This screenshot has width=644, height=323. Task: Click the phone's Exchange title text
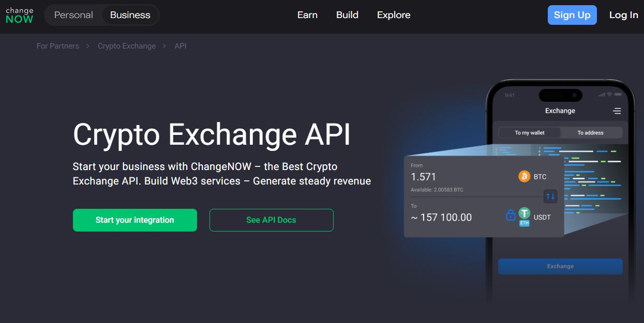[x=560, y=111]
